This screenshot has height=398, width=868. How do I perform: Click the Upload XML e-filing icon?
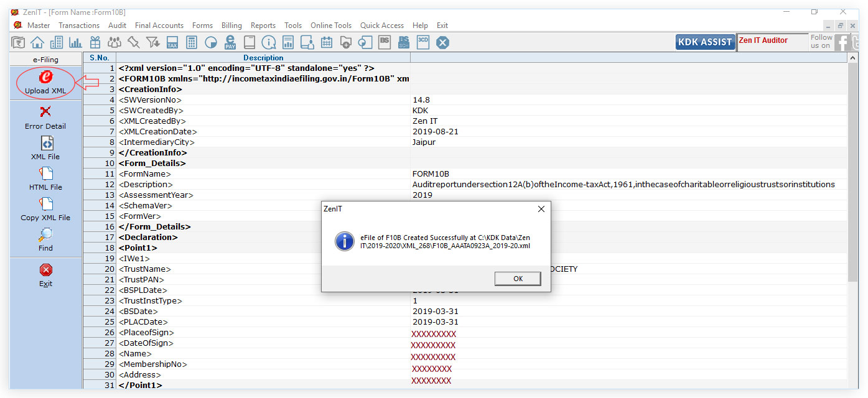(x=45, y=77)
